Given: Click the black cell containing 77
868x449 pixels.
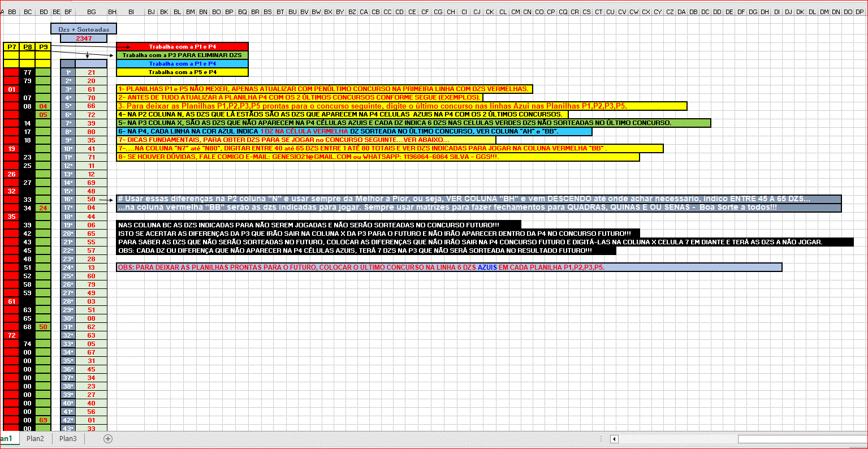Looking at the screenshot, I should (x=27, y=72).
